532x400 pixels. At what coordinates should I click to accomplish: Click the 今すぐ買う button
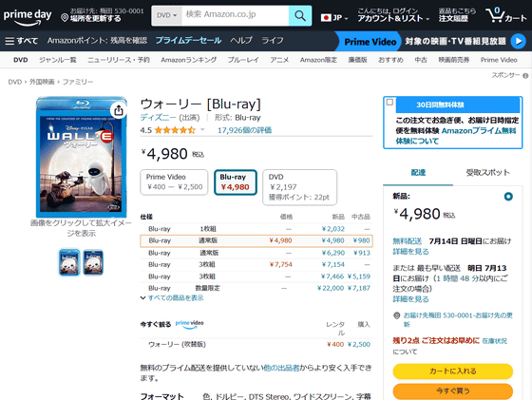(452, 391)
